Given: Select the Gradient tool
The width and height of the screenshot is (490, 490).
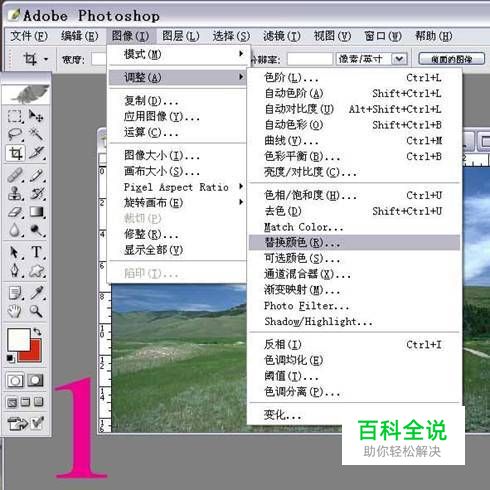Looking at the screenshot, I should pyautogui.click(x=36, y=212).
